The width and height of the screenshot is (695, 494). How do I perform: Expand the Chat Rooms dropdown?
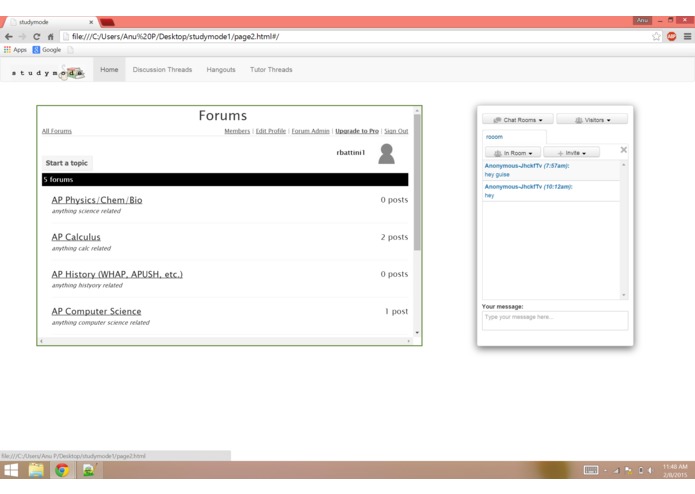coord(518,120)
